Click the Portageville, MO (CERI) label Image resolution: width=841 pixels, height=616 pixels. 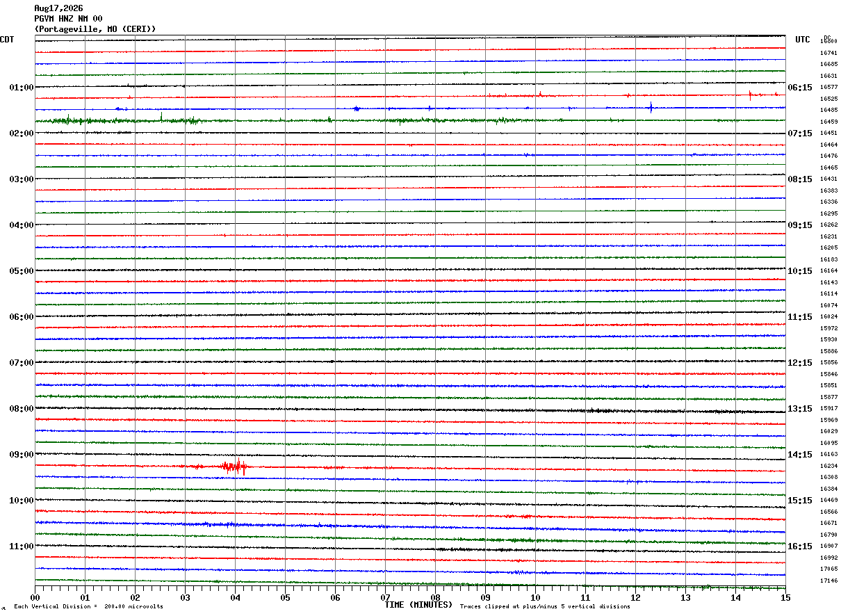click(x=95, y=29)
